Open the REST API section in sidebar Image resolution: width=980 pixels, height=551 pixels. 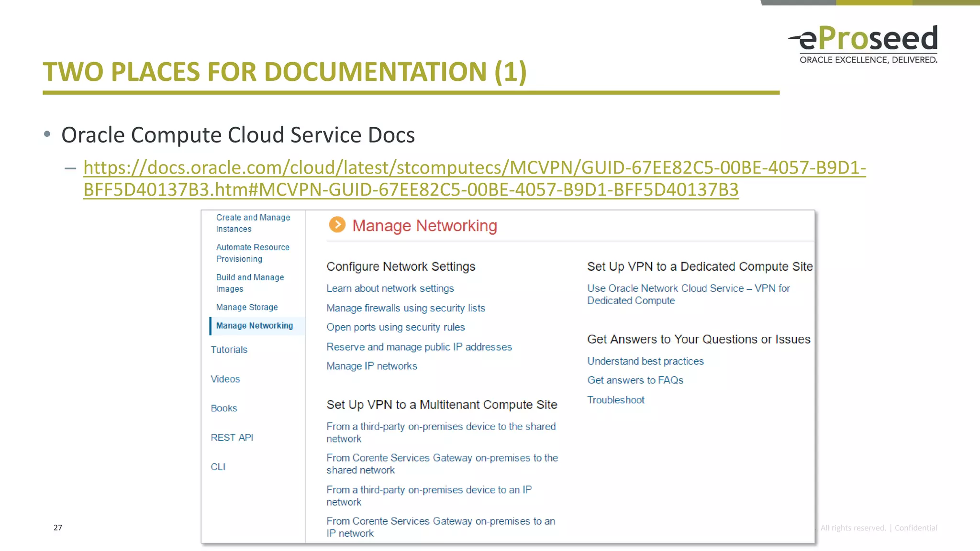pos(232,438)
